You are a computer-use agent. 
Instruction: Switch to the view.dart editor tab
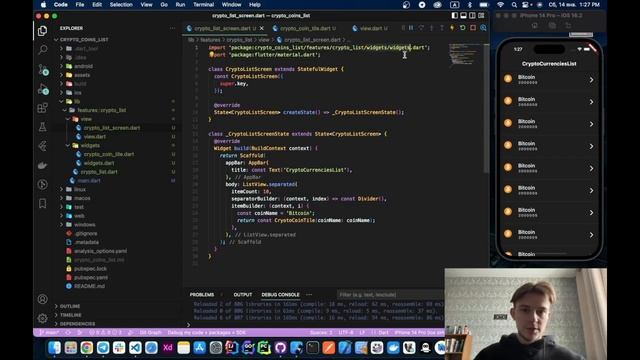click(x=371, y=28)
